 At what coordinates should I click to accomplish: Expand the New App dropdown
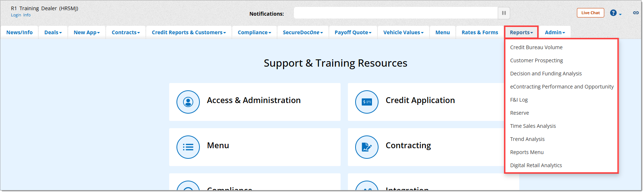click(x=86, y=32)
